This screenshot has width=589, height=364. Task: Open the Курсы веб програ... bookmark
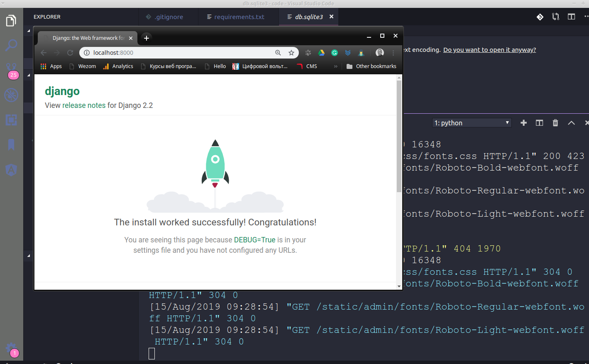tap(169, 66)
